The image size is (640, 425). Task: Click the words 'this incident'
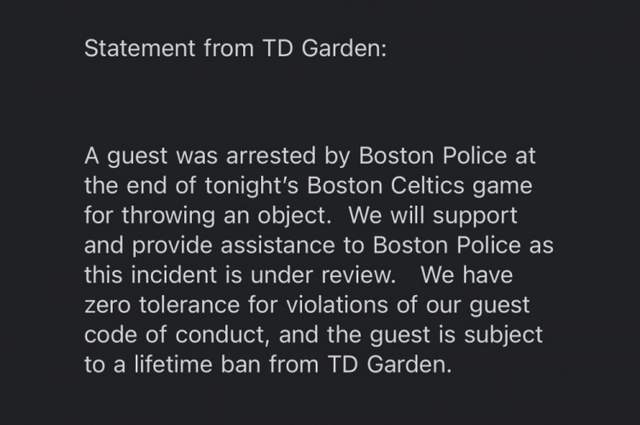click(150, 275)
